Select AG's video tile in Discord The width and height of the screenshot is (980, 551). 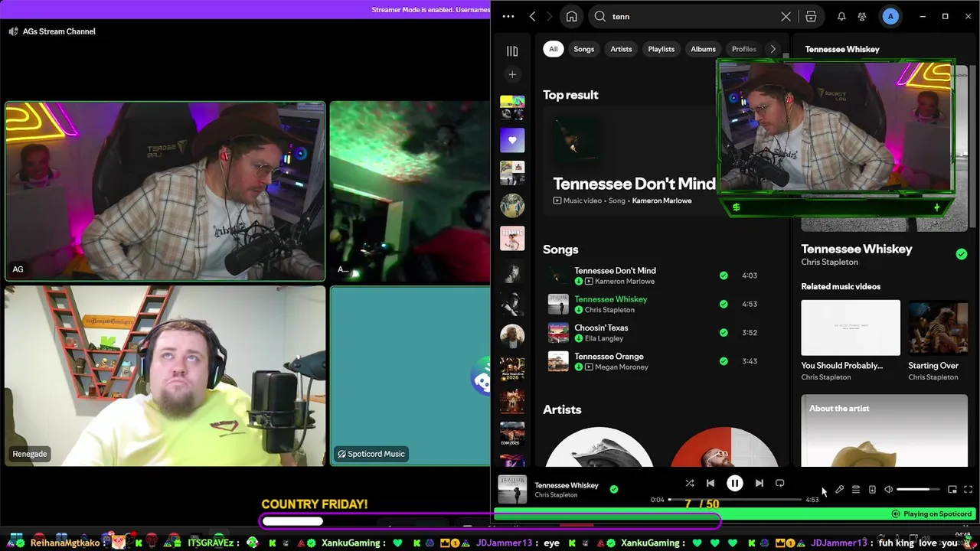(165, 191)
